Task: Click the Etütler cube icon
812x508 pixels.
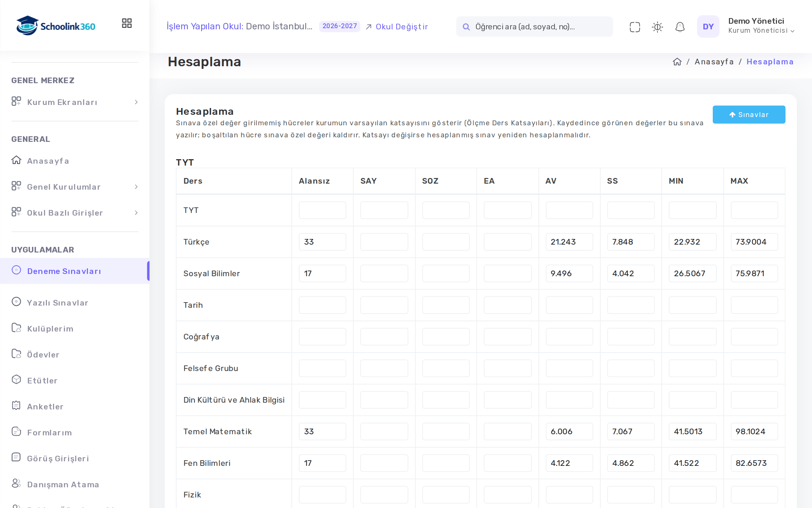Action: pyautogui.click(x=16, y=380)
